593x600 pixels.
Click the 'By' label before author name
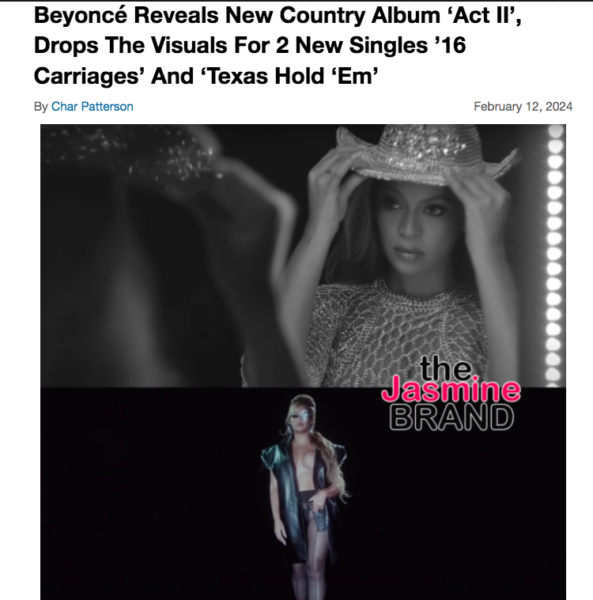click(x=41, y=106)
